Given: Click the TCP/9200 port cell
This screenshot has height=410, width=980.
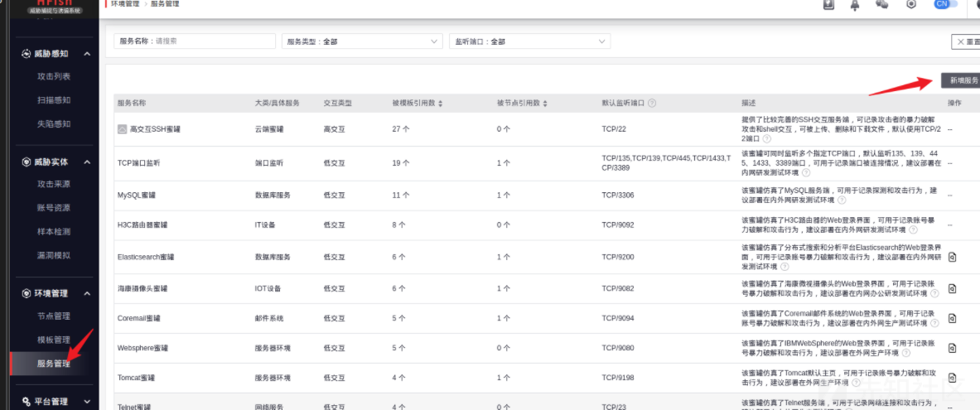Looking at the screenshot, I should [x=618, y=257].
